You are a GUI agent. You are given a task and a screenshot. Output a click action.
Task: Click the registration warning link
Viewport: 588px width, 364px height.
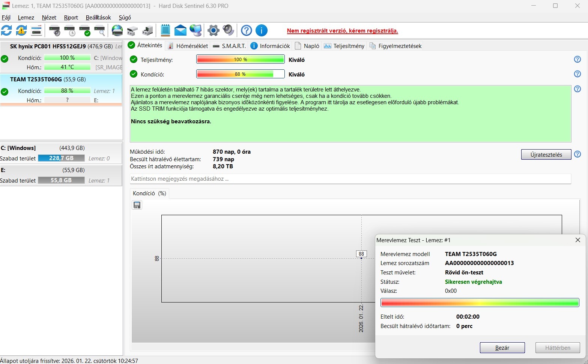click(x=342, y=31)
